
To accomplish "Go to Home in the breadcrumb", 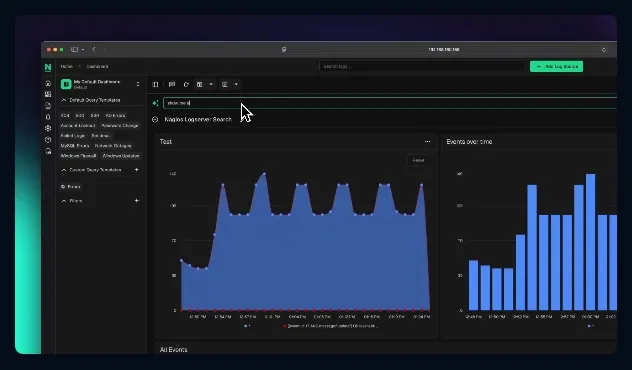I will (67, 67).
